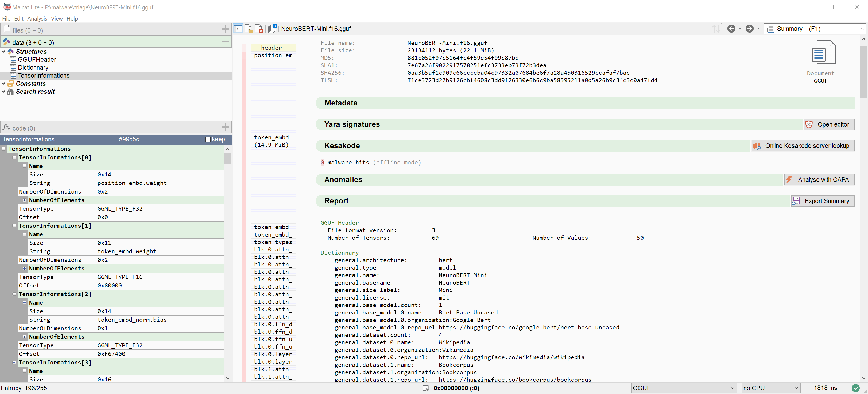Viewport: 868px width, 394px height.
Task: Click the Export Summary button
Action: tap(823, 201)
